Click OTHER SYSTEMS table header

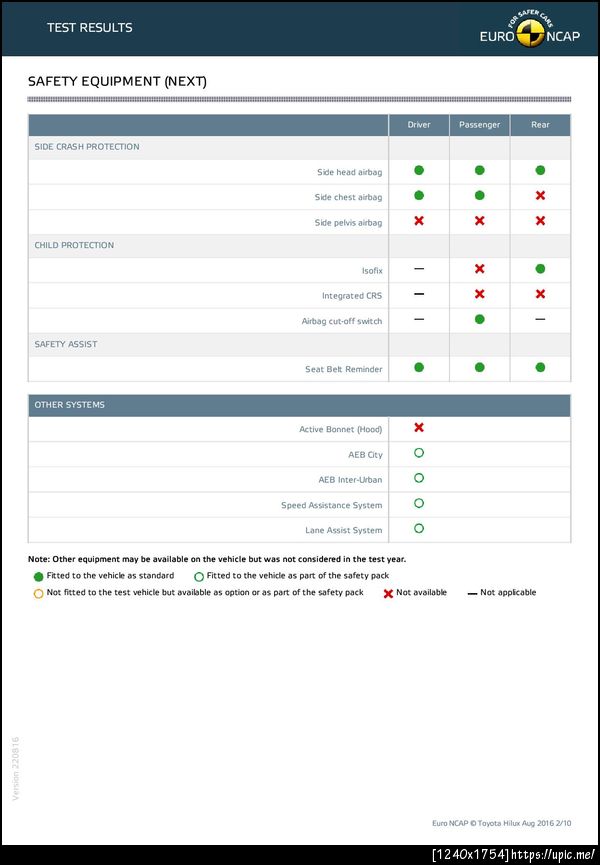[299, 405]
